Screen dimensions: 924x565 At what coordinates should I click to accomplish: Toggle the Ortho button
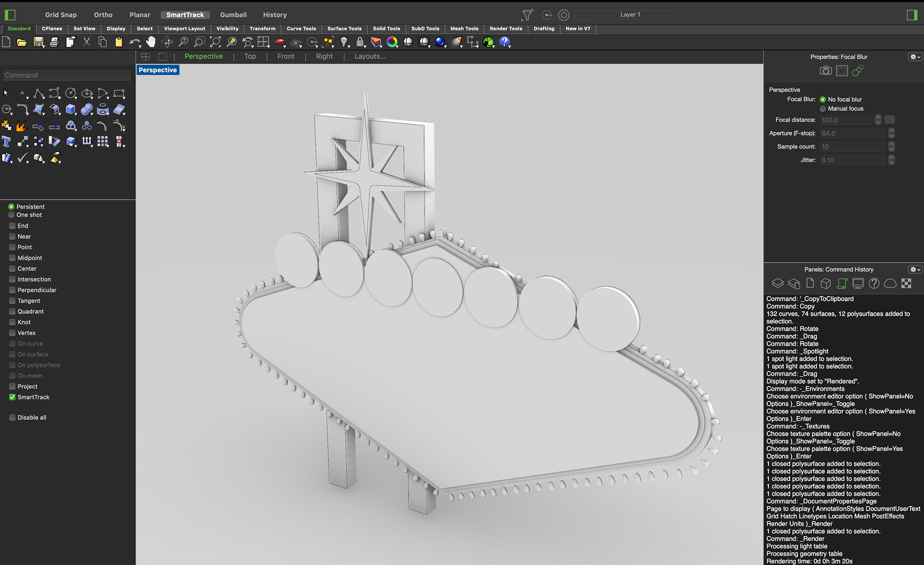pyautogui.click(x=103, y=15)
